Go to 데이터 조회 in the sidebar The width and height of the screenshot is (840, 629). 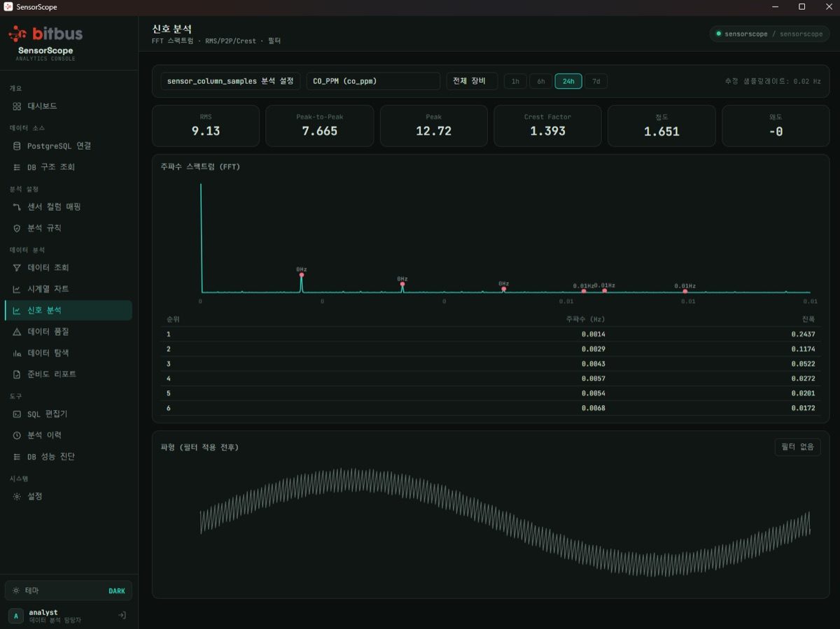pyautogui.click(x=68, y=268)
